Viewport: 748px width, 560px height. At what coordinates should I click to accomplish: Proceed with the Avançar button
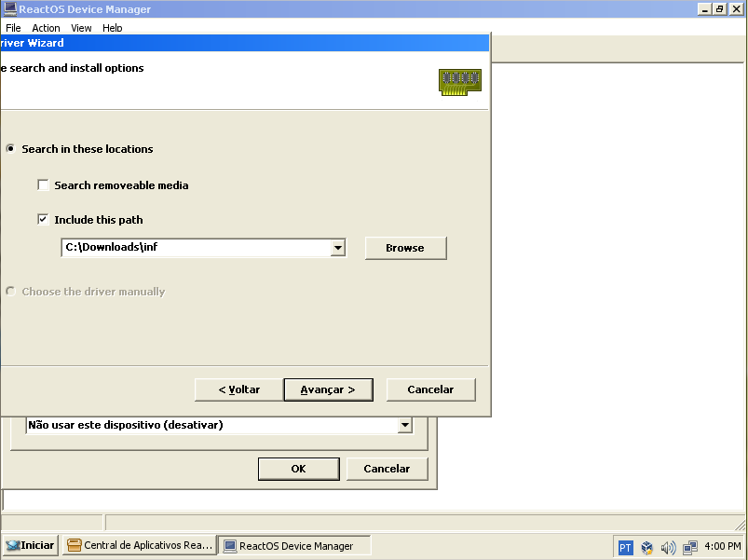coord(328,389)
